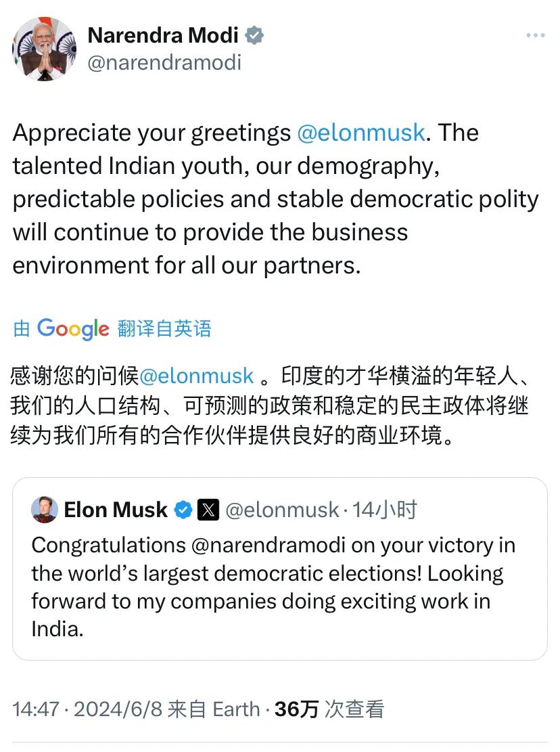The width and height of the screenshot is (560, 752).
Task: Tap Narendra Modi's profile avatar
Action: coord(44,49)
